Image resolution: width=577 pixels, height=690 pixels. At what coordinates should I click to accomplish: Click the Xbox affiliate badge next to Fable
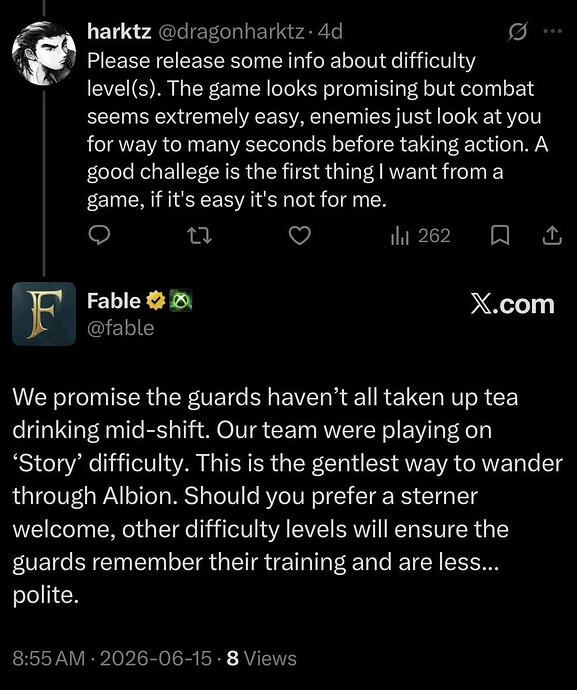click(180, 301)
